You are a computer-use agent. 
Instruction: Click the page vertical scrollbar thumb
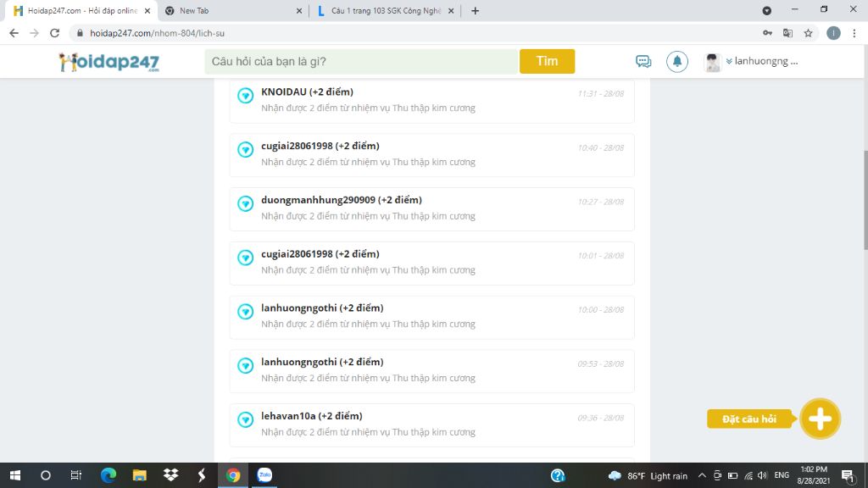coord(865,200)
